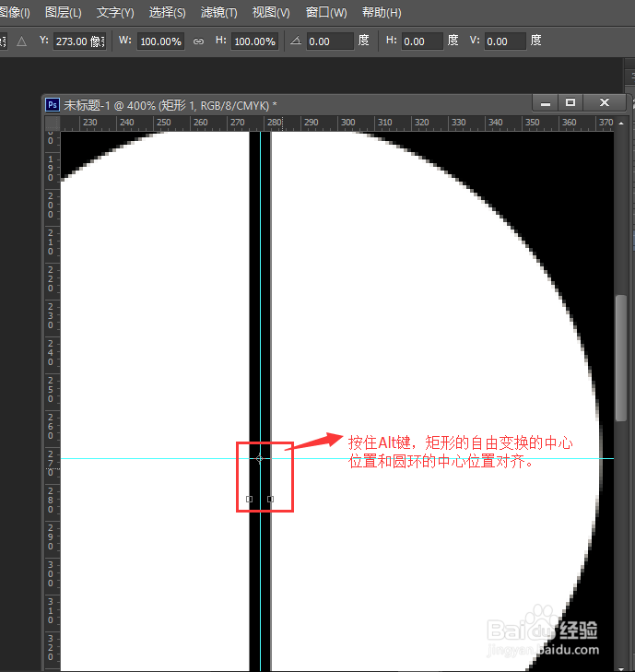Click the Ps document icon in title bar
This screenshot has height=672, width=635.
[53, 105]
